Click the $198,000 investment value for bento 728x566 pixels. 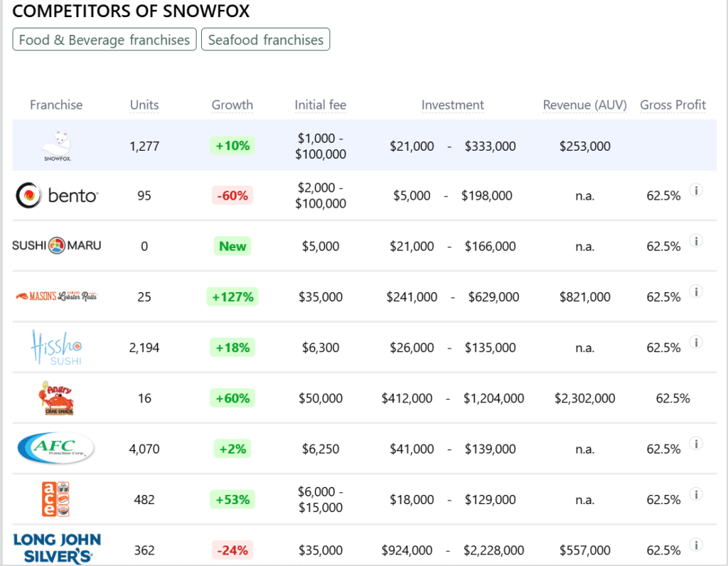(486, 196)
